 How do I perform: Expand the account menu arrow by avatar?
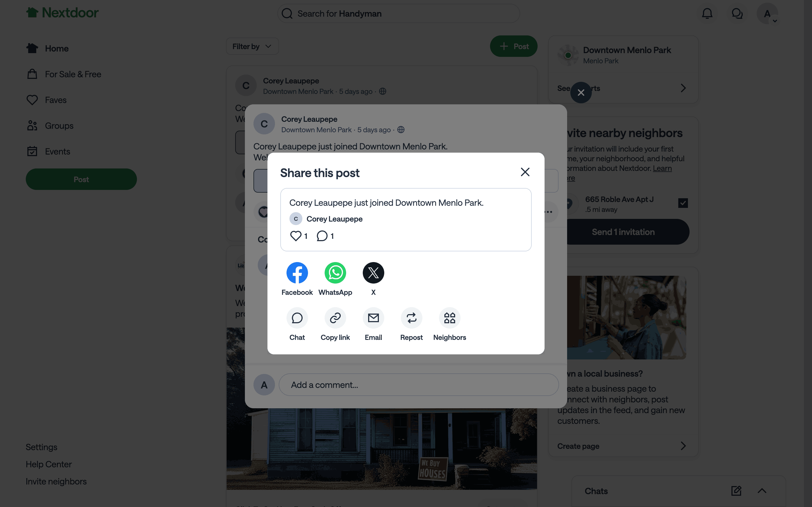tap(775, 21)
